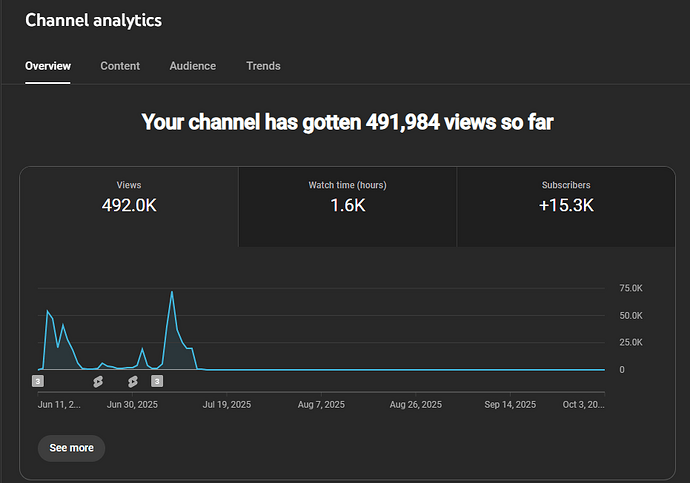This screenshot has width=690, height=483.
Task: Click the first Shorts icon marker on the timeline
Action: pos(98,381)
